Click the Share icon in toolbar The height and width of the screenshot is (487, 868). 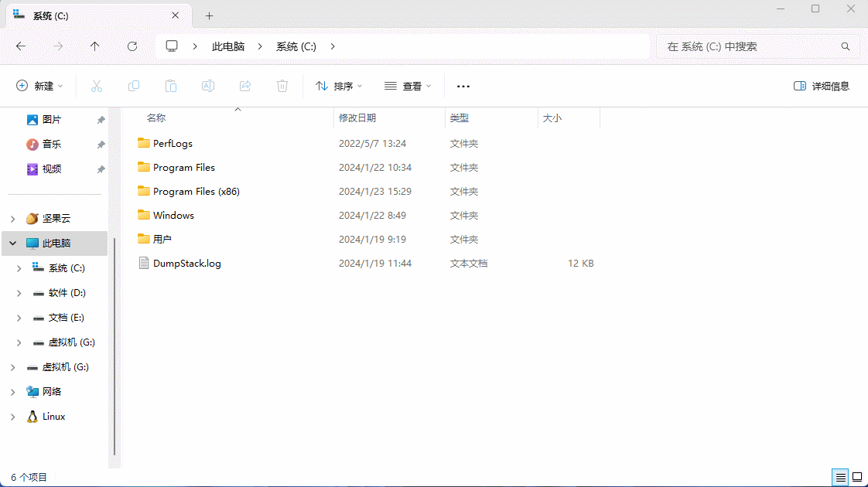[x=245, y=86]
